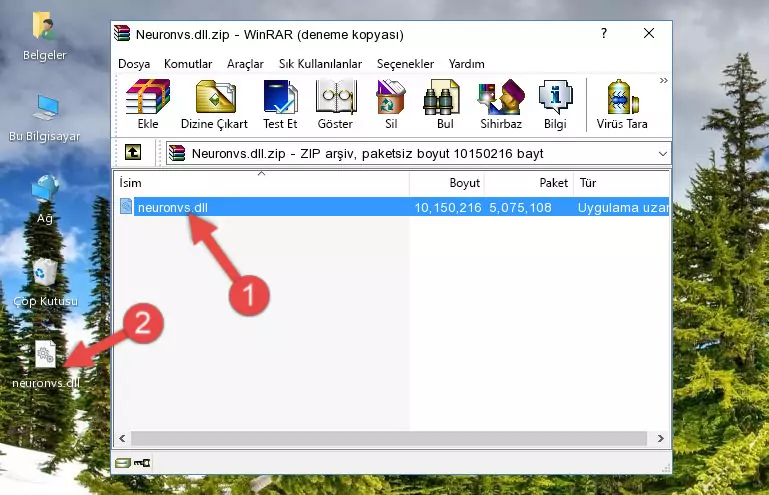Select the Belgeler desktop icon
This screenshot has width=769, height=495.
(x=44, y=36)
